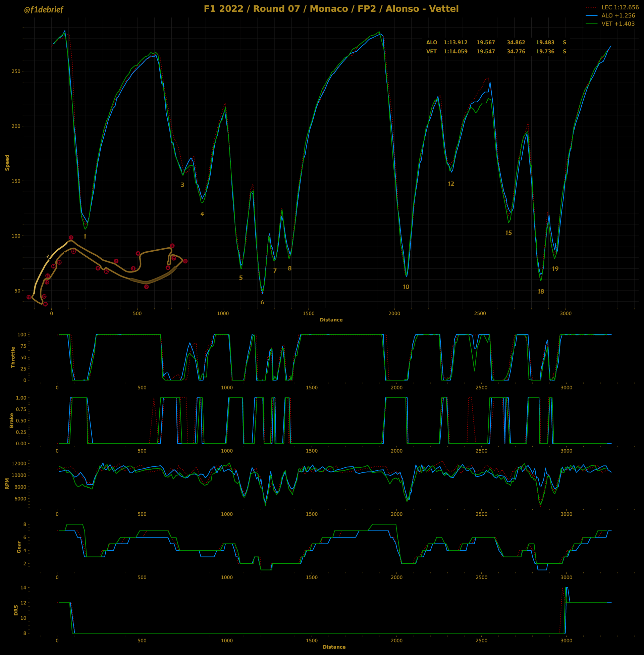Click the turn 9 marker on the track map
This screenshot has height=655, width=644.
[147, 287]
